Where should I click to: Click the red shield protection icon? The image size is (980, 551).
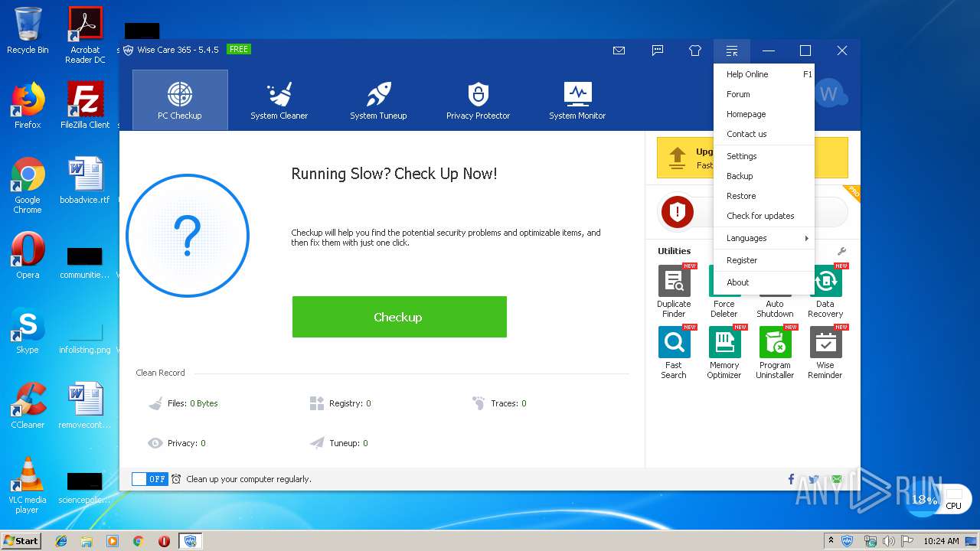678,212
